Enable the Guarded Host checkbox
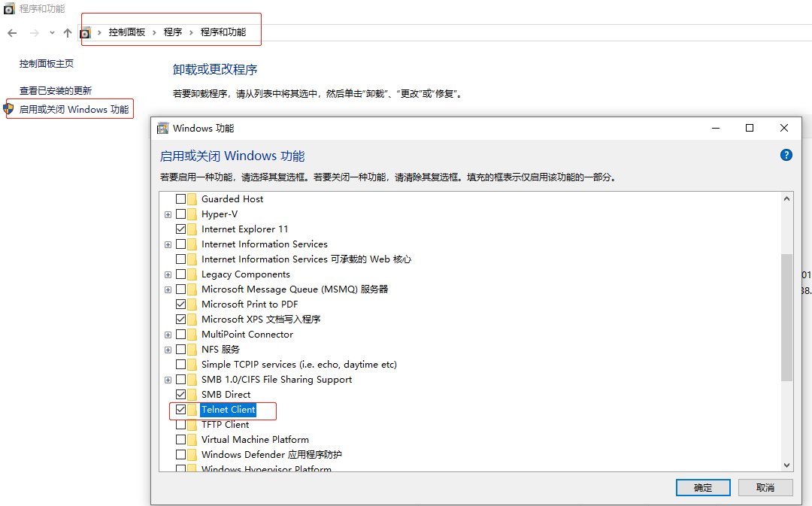This screenshot has width=812, height=506. (x=180, y=199)
